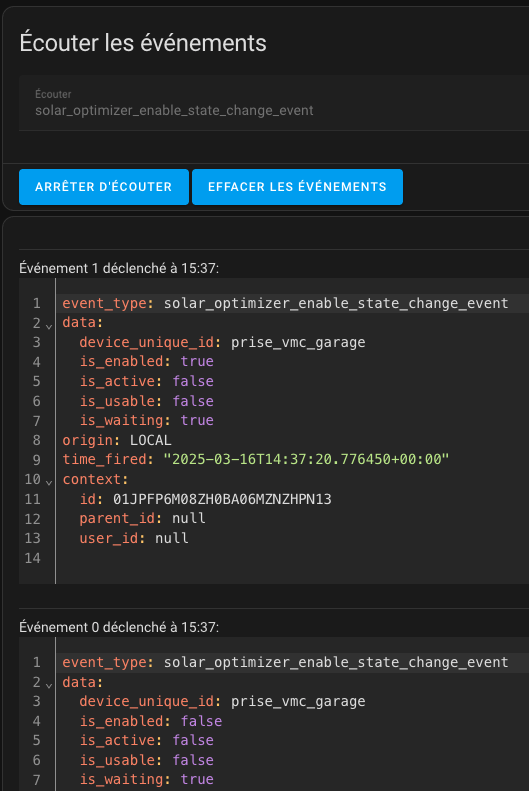529x791 pixels.
Task: Click the user_id null line
Action: (134, 538)
